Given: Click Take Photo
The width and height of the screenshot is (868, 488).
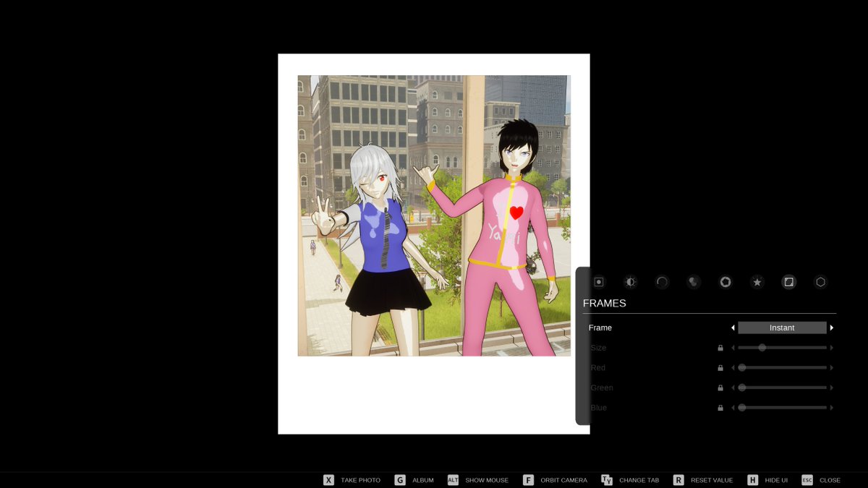Looking at the screenshot, I should [363, 479].
